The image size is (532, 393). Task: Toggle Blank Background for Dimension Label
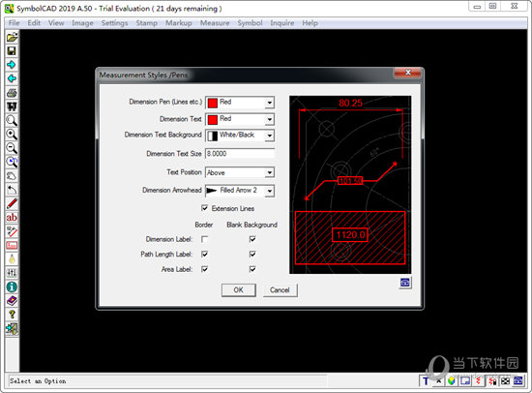tap(252, 239)
